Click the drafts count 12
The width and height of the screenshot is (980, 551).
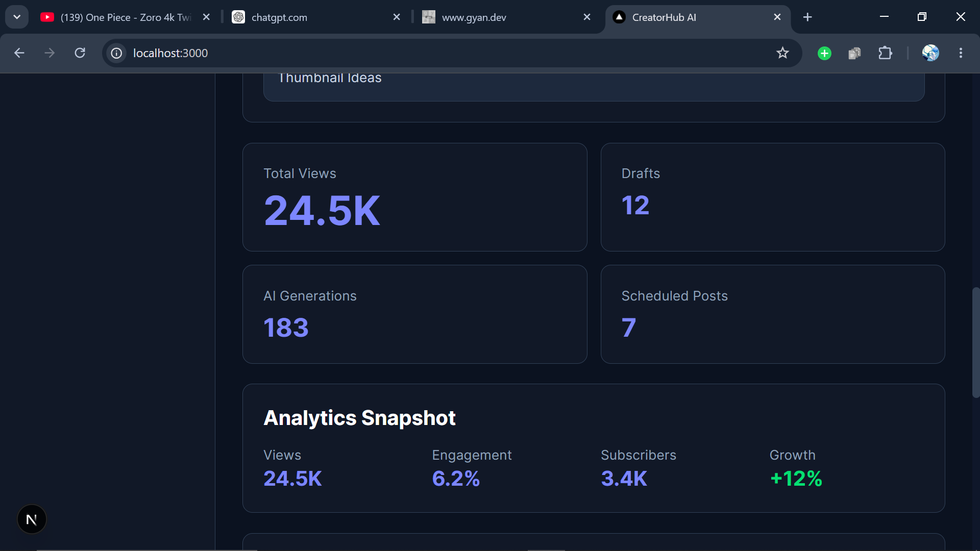[635, 206]
